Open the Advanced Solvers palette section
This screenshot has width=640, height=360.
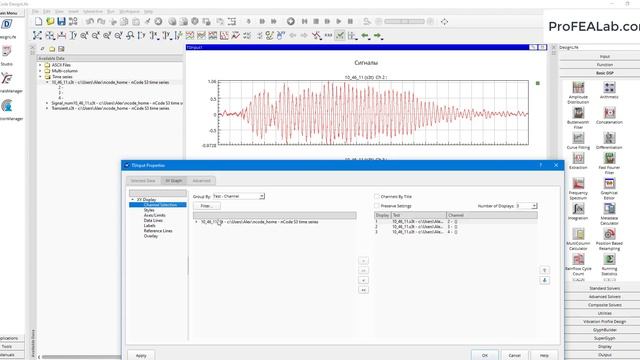(x=604, y=297)
